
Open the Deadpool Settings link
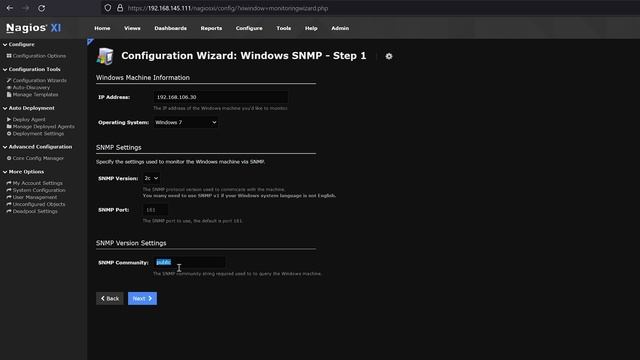(x=35, y=211)
